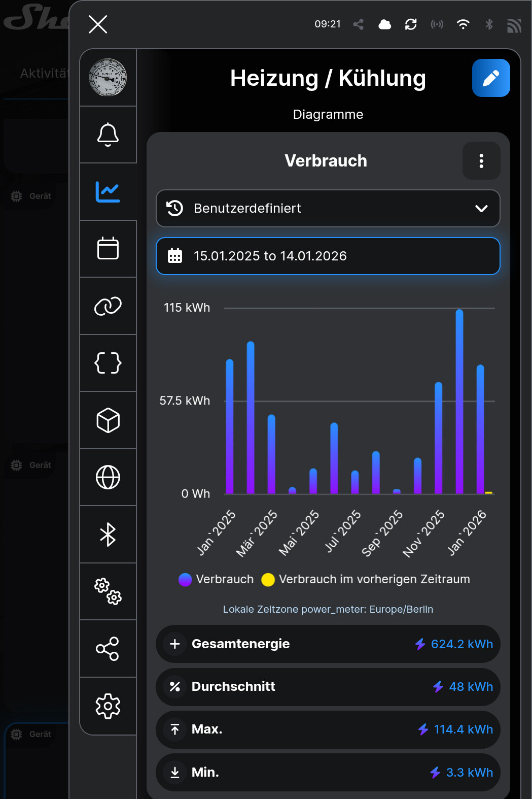Image resolution: width=532 pixels, height=799 pixels.
Task: Open the linked webhooks chain icon
Action: (x=108, y=306)
